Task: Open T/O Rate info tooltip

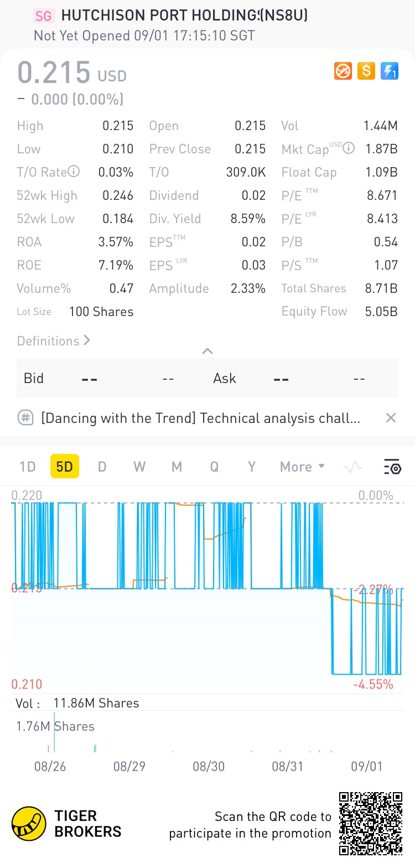Action: (74, 172)
